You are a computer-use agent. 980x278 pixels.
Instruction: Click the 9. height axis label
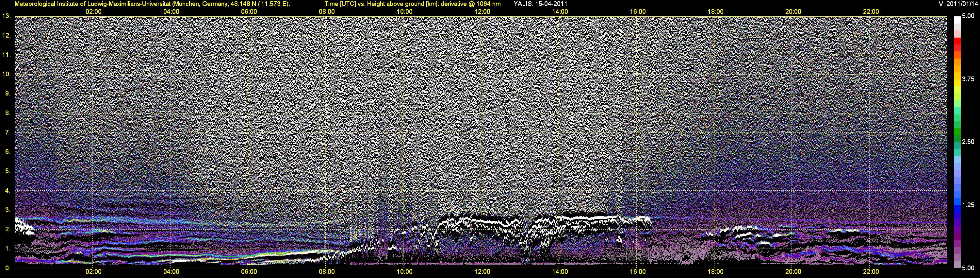8,93
